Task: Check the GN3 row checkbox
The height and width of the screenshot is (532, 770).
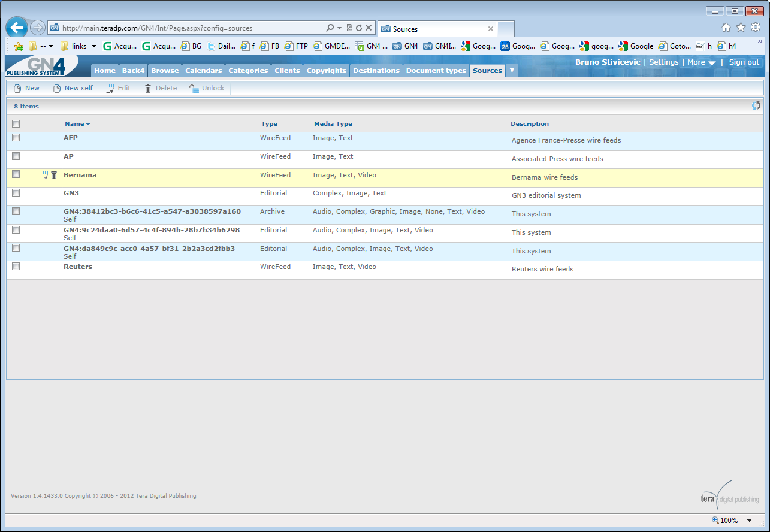Action: (x=16, y=193)
